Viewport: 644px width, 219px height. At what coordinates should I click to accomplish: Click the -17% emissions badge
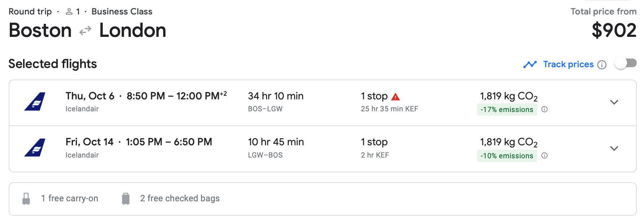tap(506, 109)
